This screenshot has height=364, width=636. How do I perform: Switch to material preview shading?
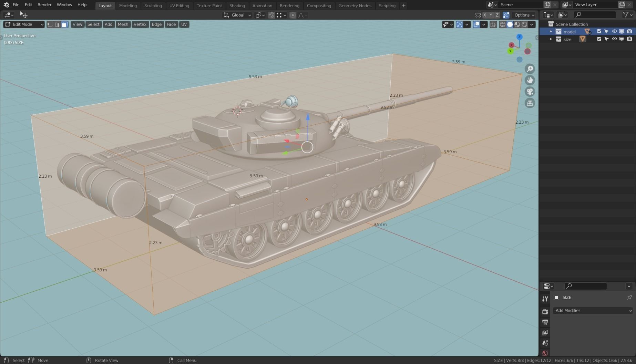pos(517,24)
